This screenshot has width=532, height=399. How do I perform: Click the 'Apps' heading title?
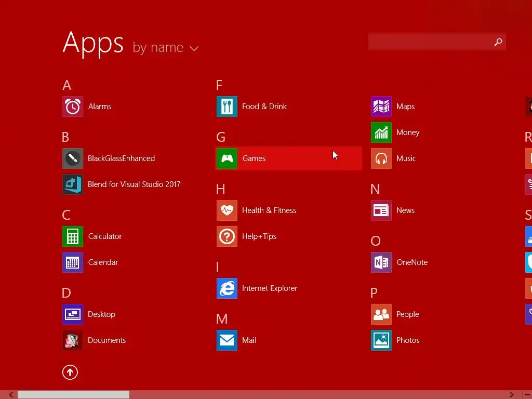click(93, 43)
